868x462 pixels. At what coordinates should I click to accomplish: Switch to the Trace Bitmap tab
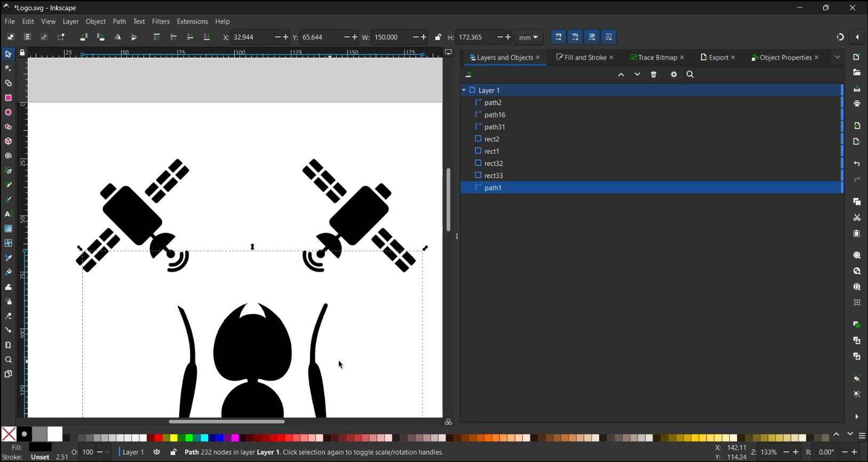(657, 58)
